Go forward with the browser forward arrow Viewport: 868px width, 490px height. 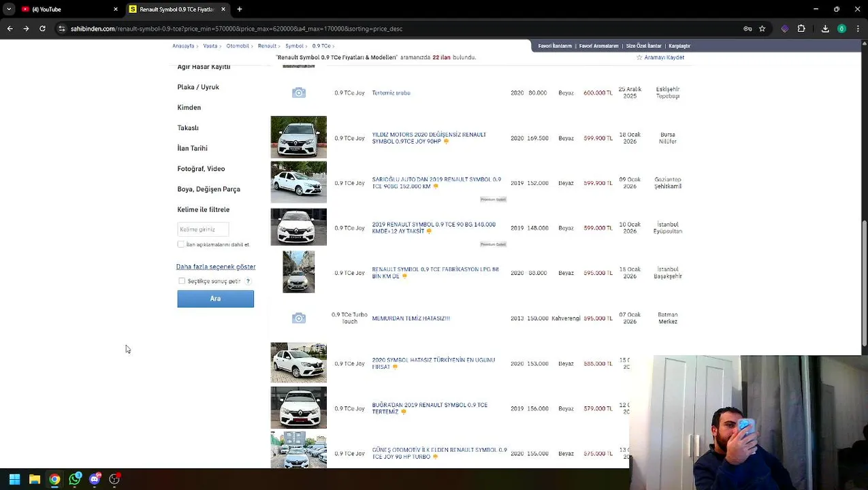coord(26,29)
